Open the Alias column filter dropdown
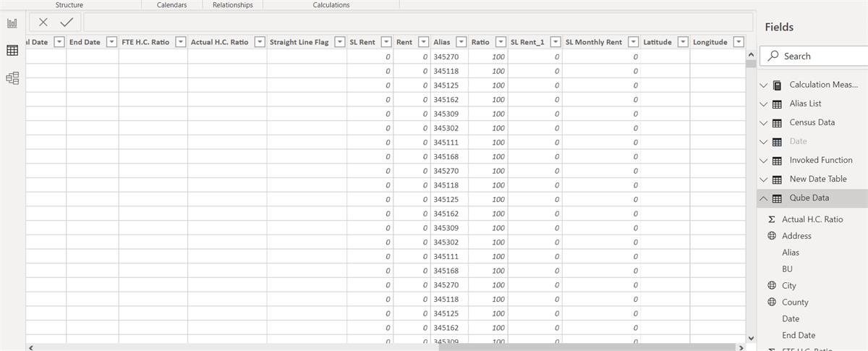 (461, 42)
